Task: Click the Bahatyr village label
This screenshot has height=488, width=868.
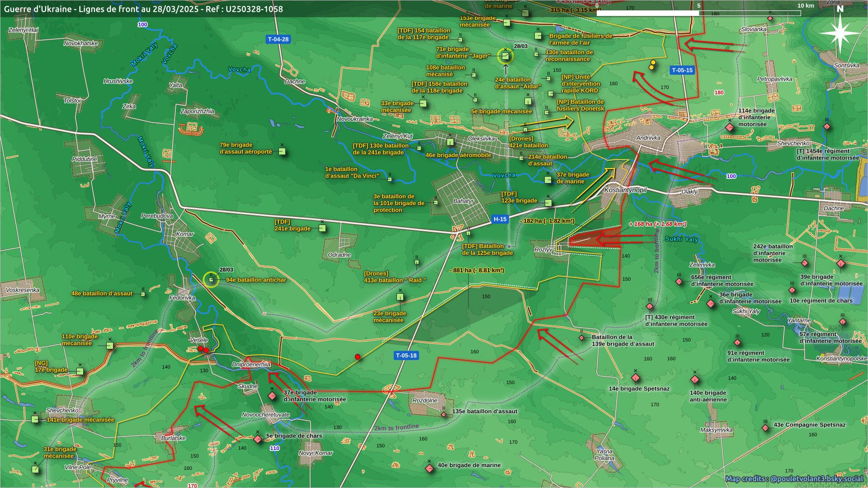Action: pyautogui.click(x=463, y=201)
